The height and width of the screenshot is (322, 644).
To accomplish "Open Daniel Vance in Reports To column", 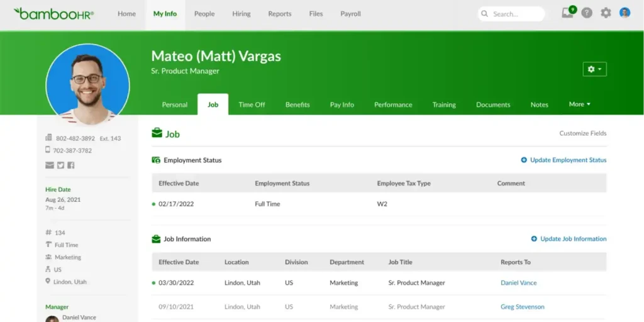I will coord(518,283).
